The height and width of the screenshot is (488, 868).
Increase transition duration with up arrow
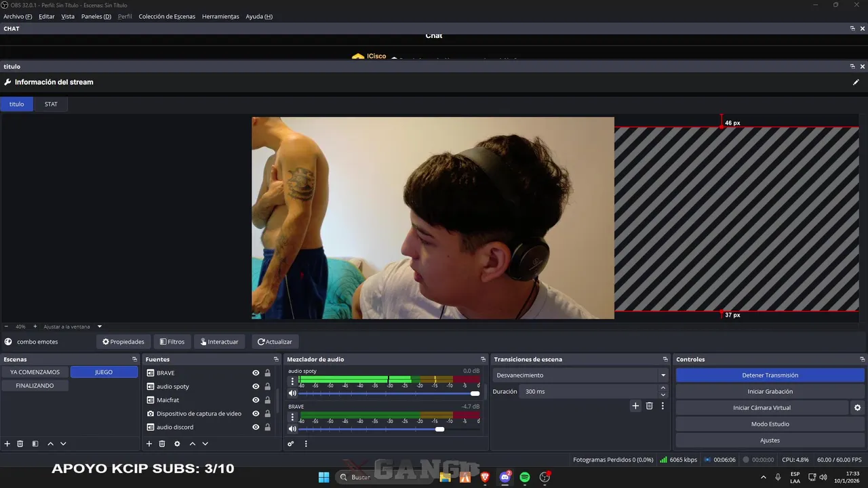[x=663, y=388]
